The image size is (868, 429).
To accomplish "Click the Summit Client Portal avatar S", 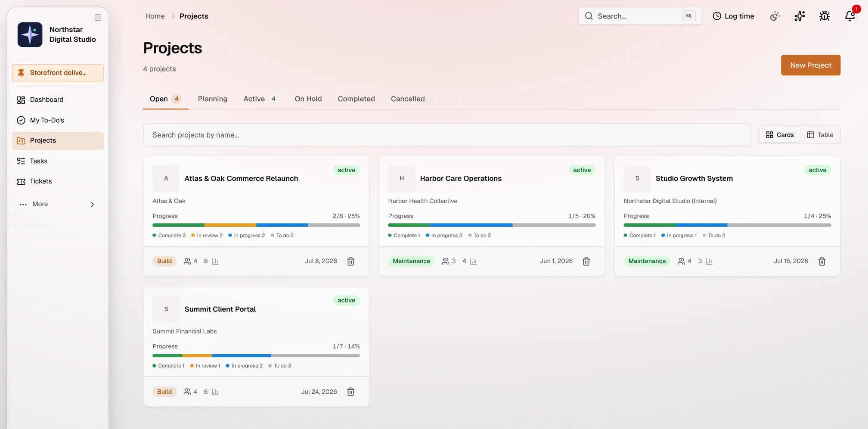I will pyautogui.click(x=166, y=309).
